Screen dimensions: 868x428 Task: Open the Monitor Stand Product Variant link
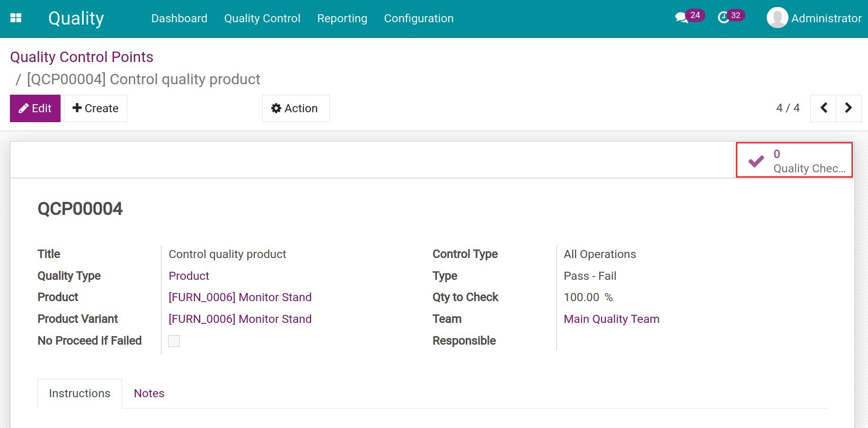[240, 319]
